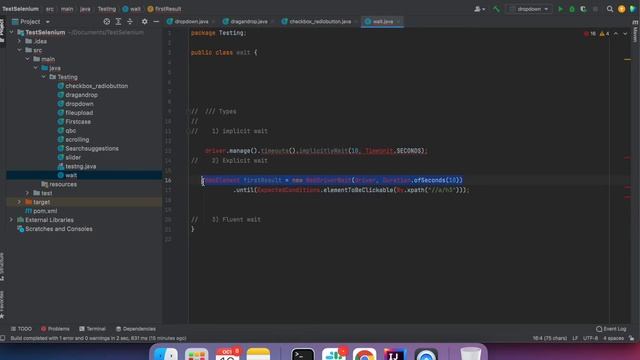Open the Dependencies tool window tab
Viewport: 640px width, 360px height.
[136, 329]
